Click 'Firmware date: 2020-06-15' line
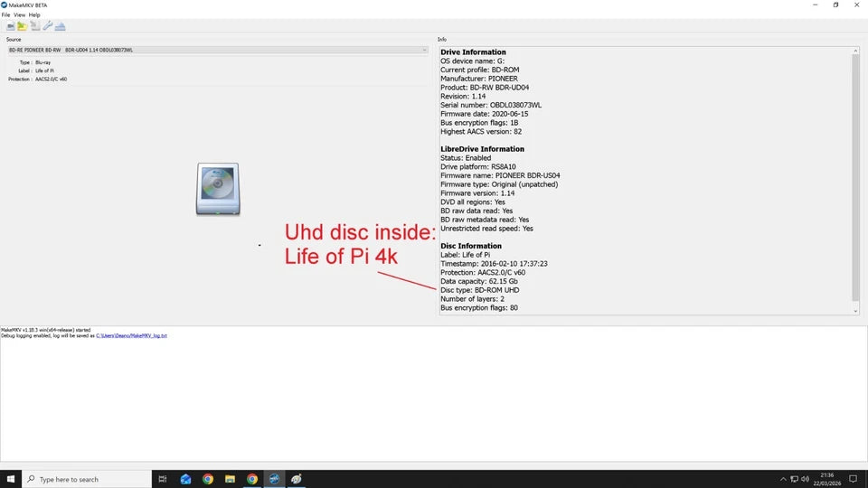The image size is (868, 488). pyautogui.click(x=484, y=114)
